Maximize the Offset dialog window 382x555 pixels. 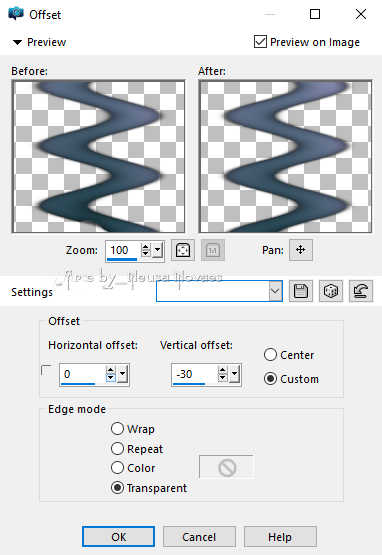tap(315, 14)
